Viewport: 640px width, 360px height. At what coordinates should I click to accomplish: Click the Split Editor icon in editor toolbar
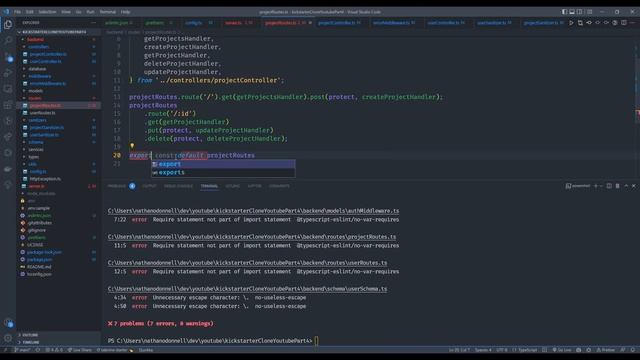624,23
